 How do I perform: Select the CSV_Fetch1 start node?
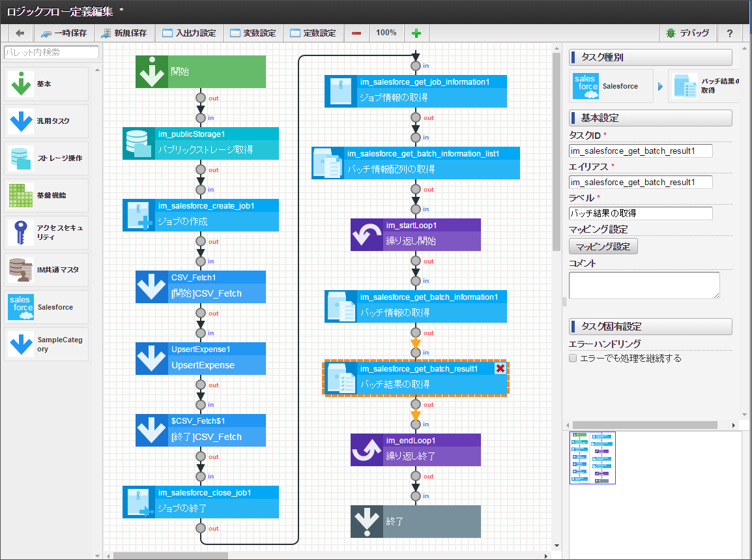201,287
